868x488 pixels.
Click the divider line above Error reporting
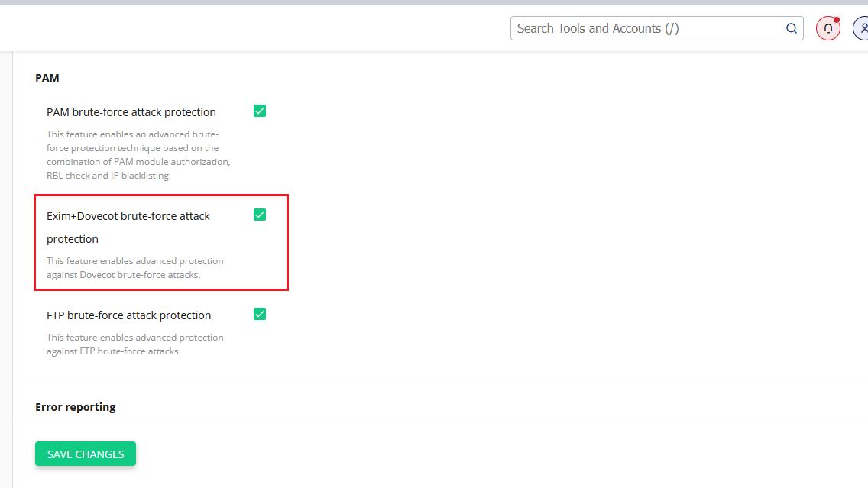(440, 380)
